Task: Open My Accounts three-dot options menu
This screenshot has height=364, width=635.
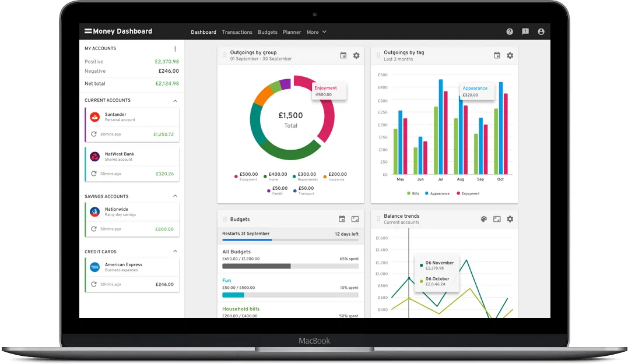Action: coord(175,49)
